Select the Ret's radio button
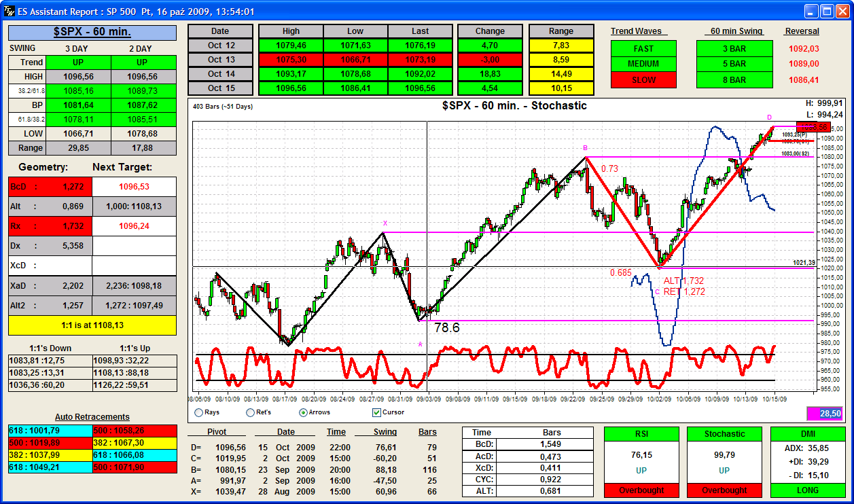The width and height of the screenshot is (854, 504). pos(251,412)
